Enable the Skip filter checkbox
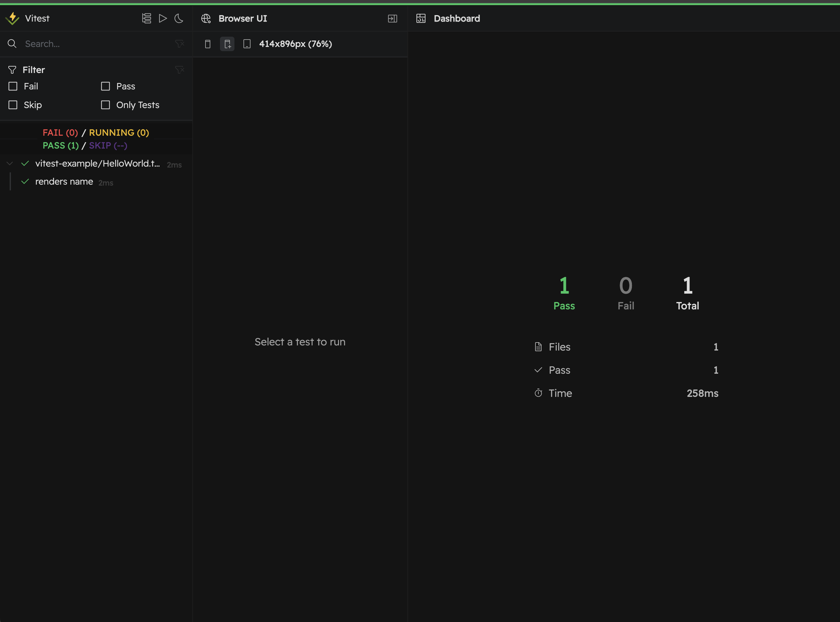Image resolution: width=840 pixels, height=622 pixels. point(13,105)
